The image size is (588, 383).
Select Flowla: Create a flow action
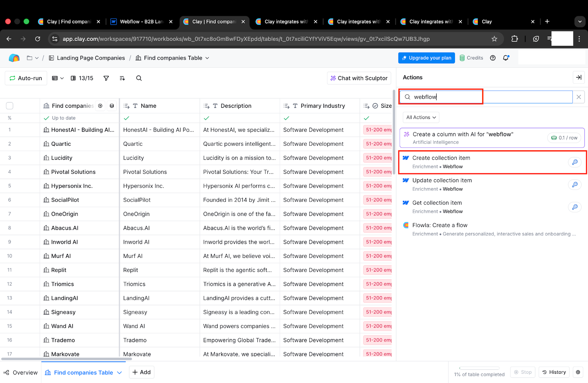click(492, 230)
